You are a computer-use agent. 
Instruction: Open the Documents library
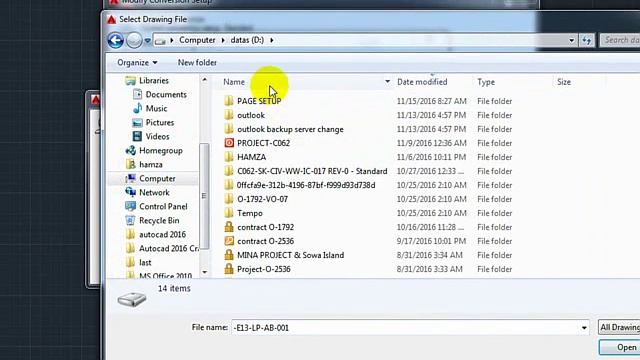pyautogui.click(x=160, y=94)
